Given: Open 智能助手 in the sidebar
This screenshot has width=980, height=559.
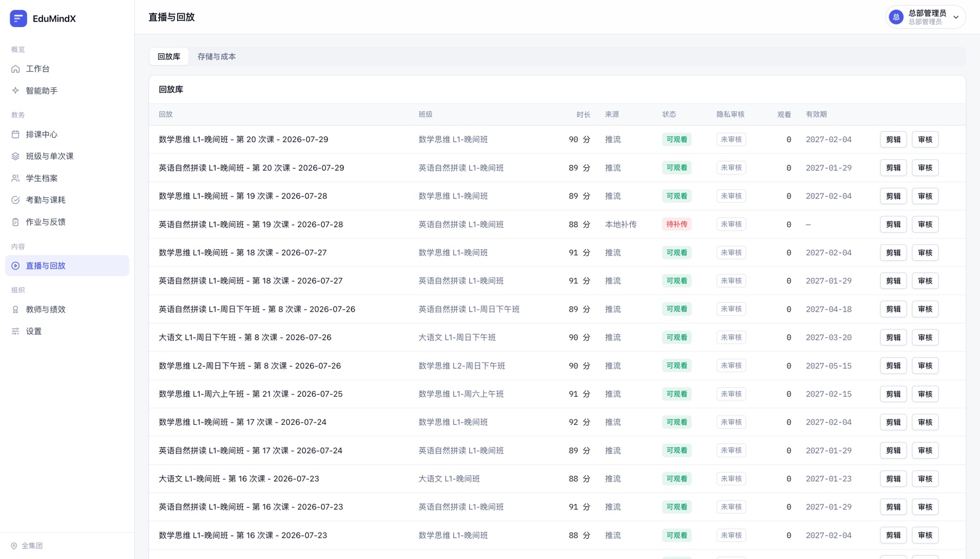Looking at the screenshot, I should (x=67, y=91).
